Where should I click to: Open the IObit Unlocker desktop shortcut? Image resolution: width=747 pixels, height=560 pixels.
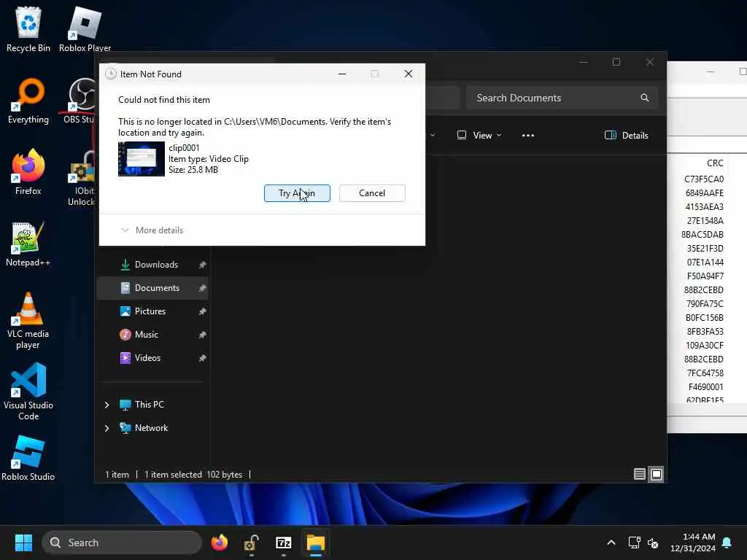click(x=82, y=178)
